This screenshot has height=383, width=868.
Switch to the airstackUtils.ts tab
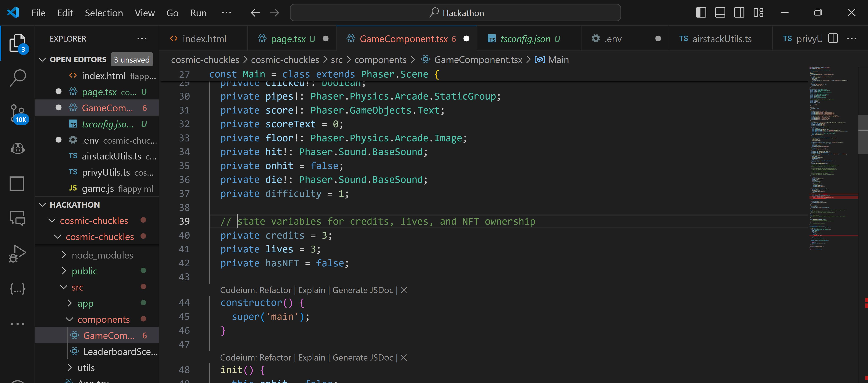point(721,39)
